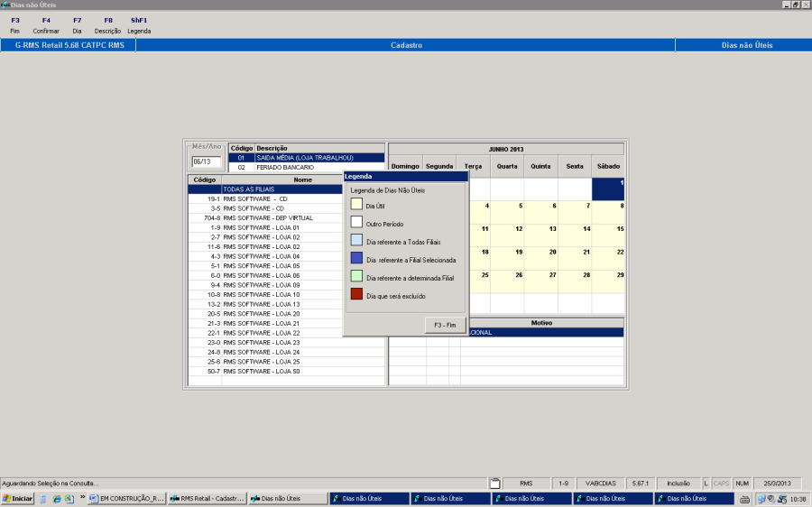The height and width of the screenshot is (507, 812).
Task: Click the 10:38 clock in the taskbar
Action: [798, 499]
